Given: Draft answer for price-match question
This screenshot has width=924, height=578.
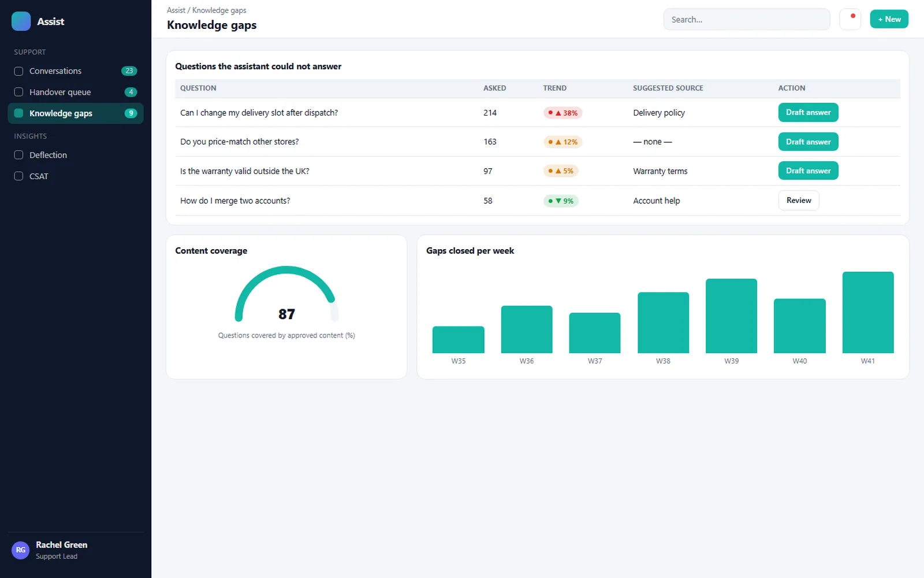Looking at the screenshot, I should (808, 142).
